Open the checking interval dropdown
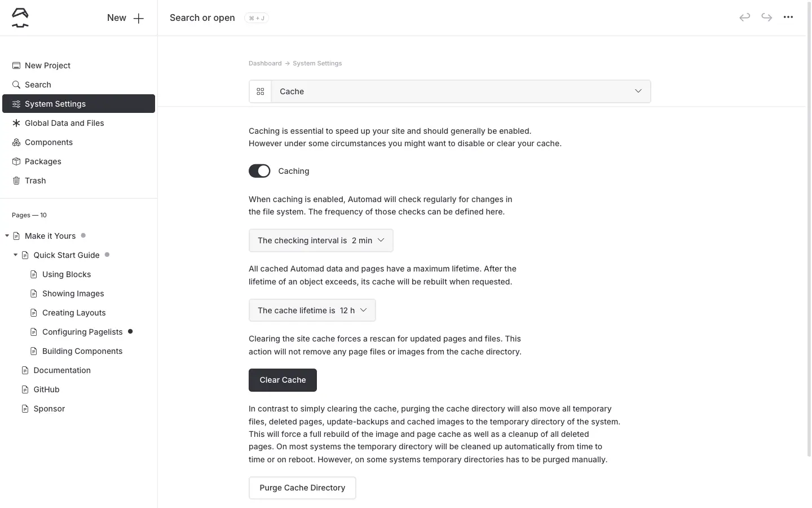 pos(321,240)
